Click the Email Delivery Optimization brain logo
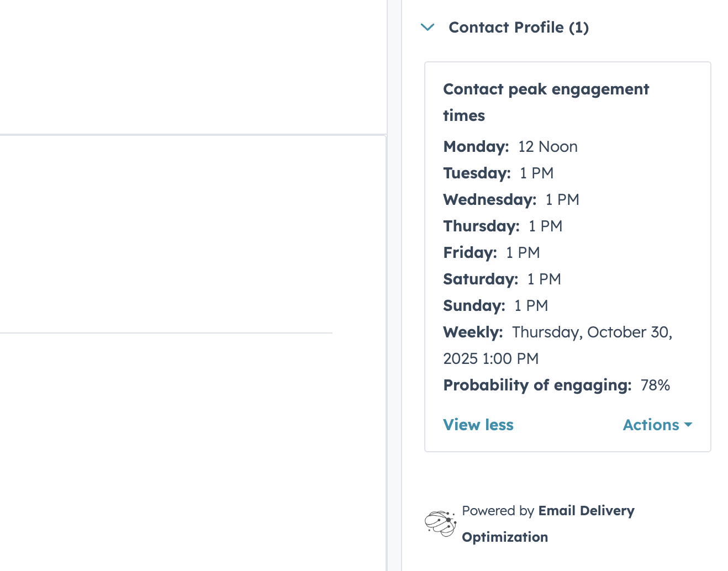This screenshot has width=728, height=571. coord(440,523)
